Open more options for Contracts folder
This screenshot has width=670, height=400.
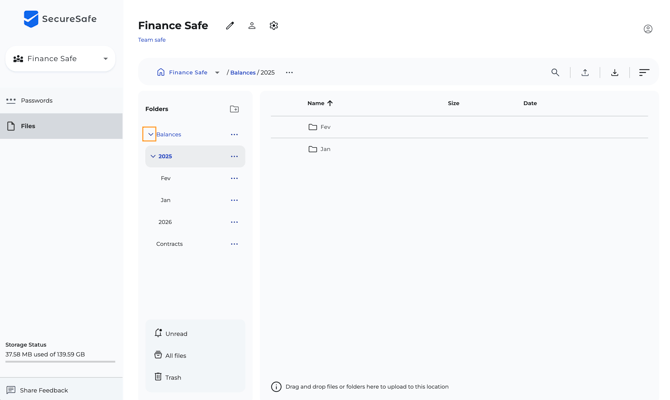(234, 244)
